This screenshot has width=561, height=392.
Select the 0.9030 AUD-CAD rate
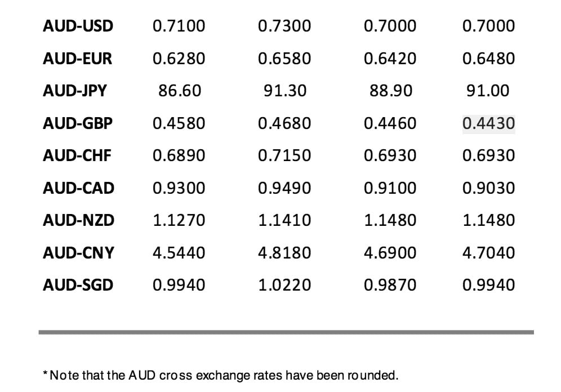tap(488, 188)
